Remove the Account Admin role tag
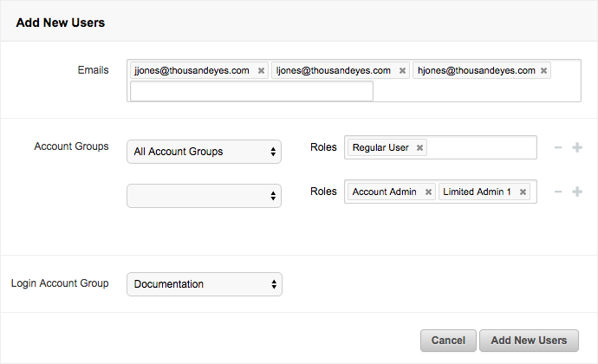Image resolution: width=598 pixels, height=364 pixels. (x=428, y=192)
